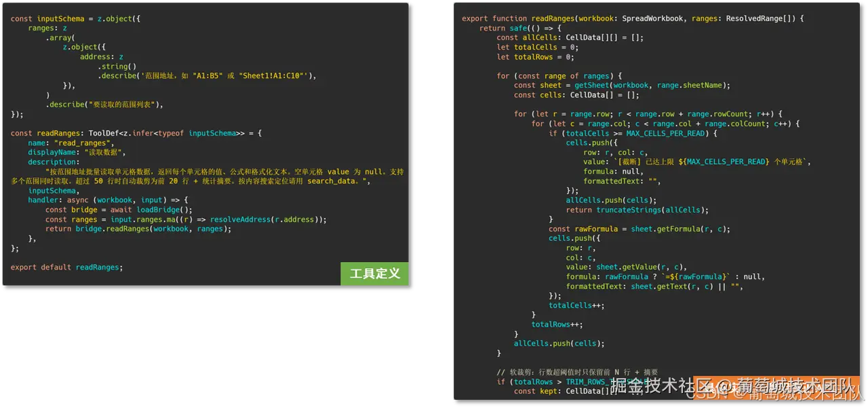This screenshot has width=868, height=408.
Task: Click the 'for (const range of ranges)' line
Action: point(559,75)
